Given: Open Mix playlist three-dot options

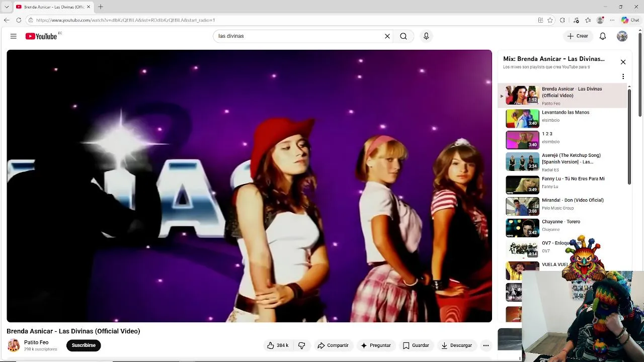Looking at the screenshot, I should (623, 76).
